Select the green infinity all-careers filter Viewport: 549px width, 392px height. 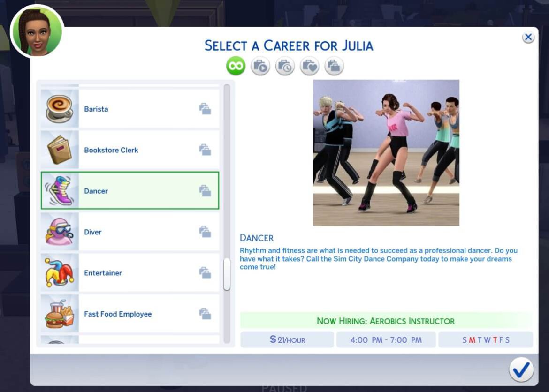[236, 66]
